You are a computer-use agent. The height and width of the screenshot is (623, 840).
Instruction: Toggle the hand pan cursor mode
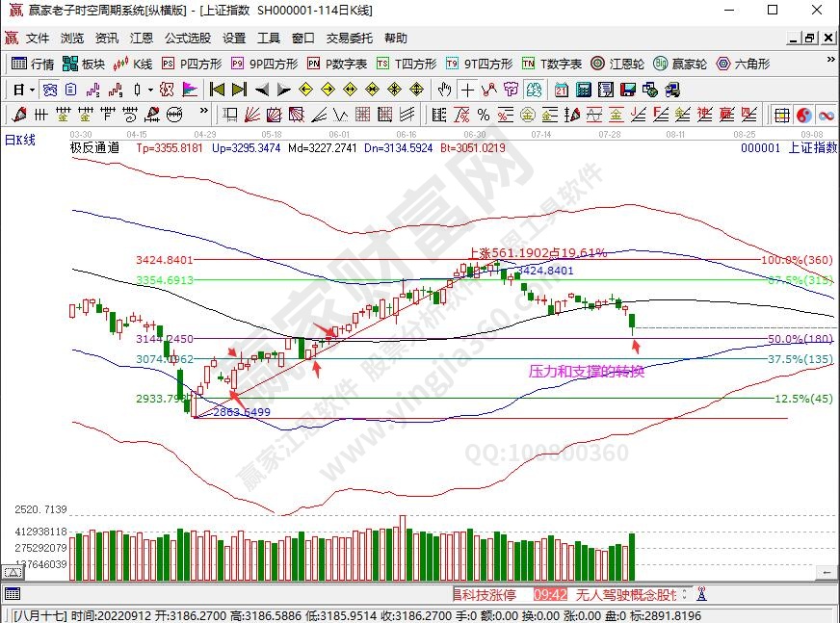tap(444, 90)
